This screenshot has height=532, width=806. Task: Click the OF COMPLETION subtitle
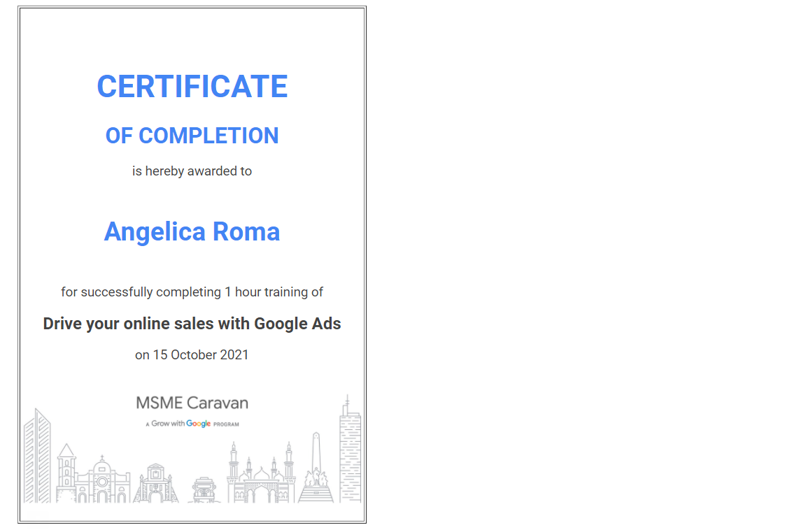click(192, 135)
